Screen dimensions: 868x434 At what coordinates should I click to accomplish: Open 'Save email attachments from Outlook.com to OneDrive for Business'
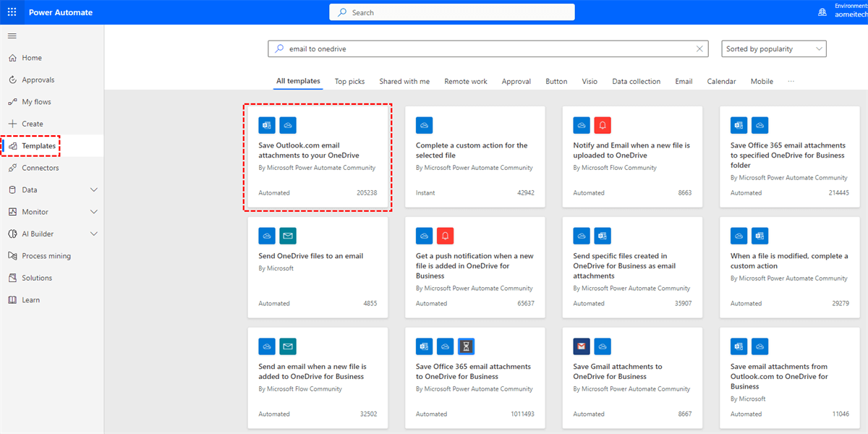point(790,378)
